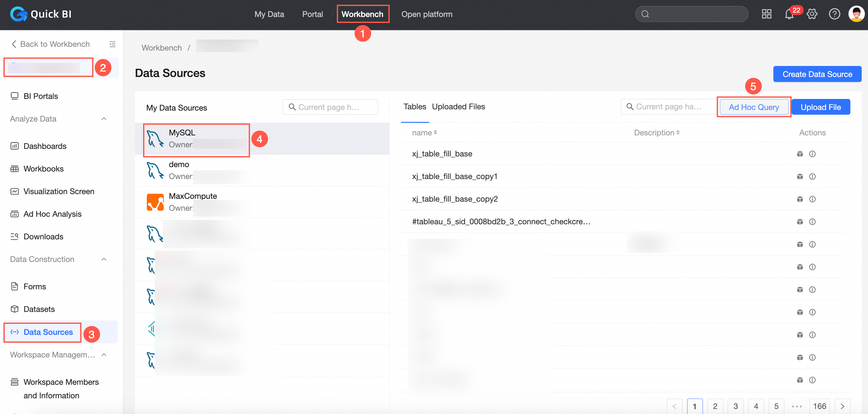
Task: Click the settings gear icon
Action: point(812,14)
